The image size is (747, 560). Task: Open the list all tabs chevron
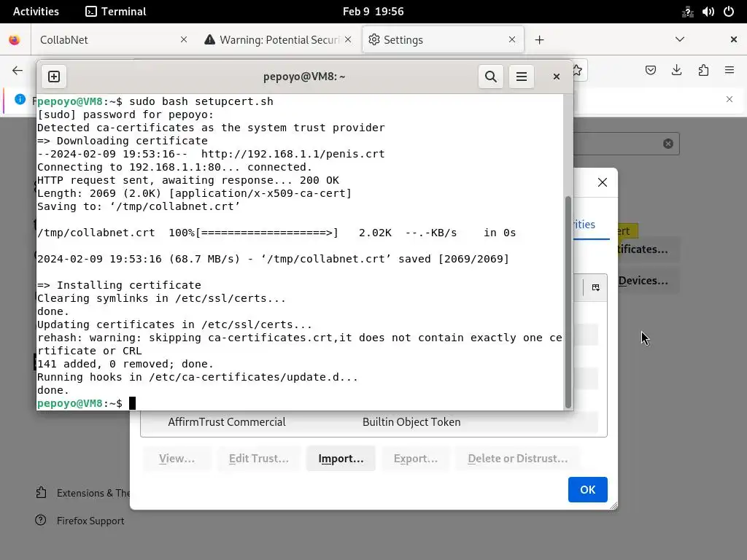point(680,39)
